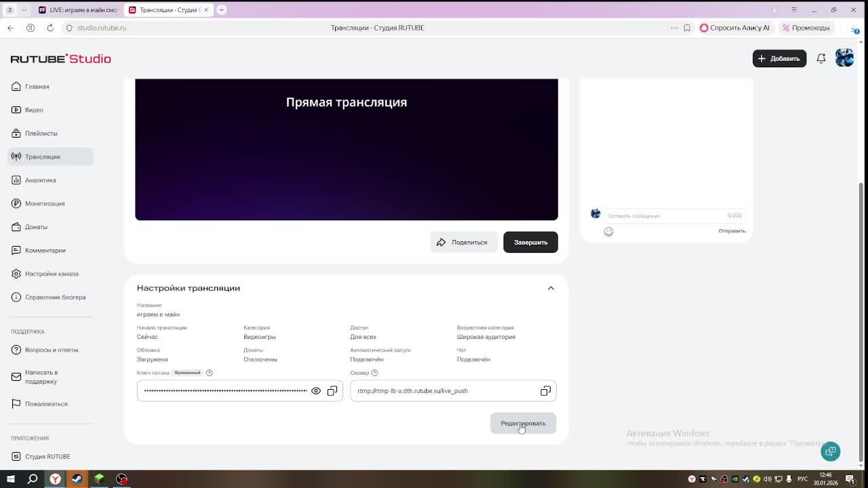Click Отправить in the chat
The height and width of the screenshot is (488, 868).
(x=732, y=231)
